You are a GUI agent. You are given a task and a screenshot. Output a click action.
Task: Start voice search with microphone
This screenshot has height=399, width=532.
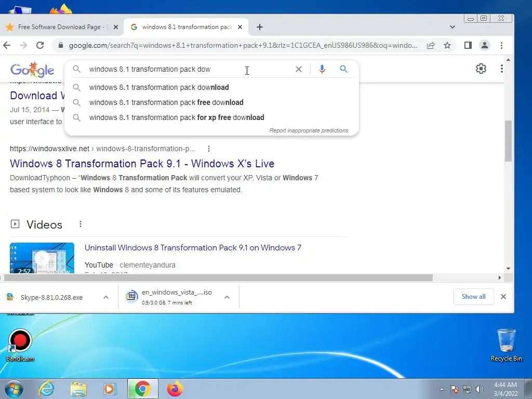(x=322, y=69)
